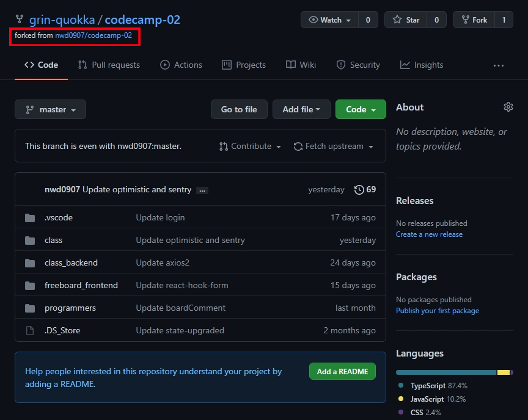
Task: Open settings gear in About section
Action: [x=508, y=107]
